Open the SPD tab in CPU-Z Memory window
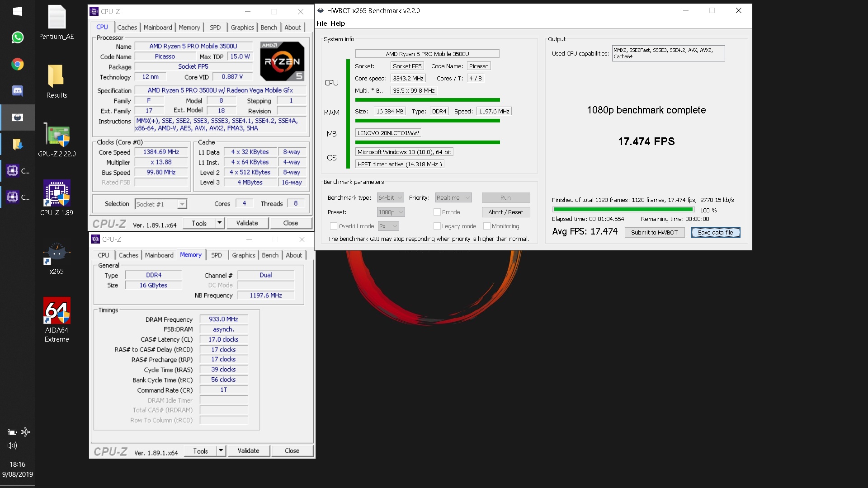 (217, 255)
